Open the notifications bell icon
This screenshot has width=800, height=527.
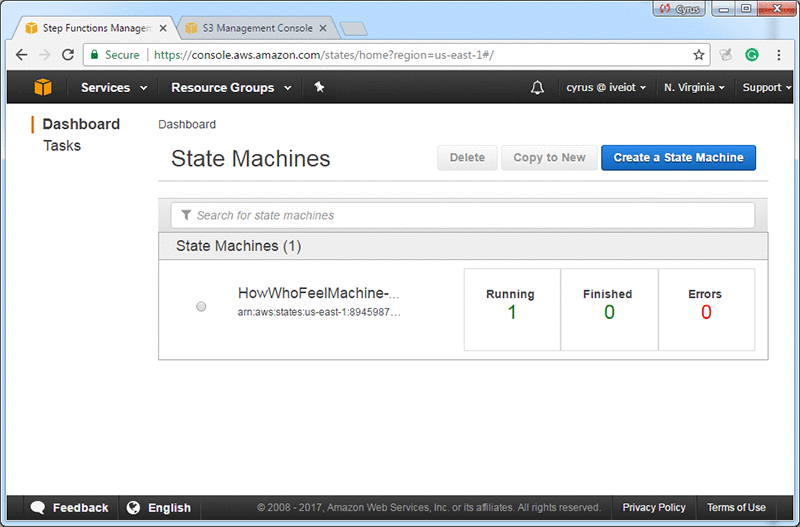pos(537,88)
